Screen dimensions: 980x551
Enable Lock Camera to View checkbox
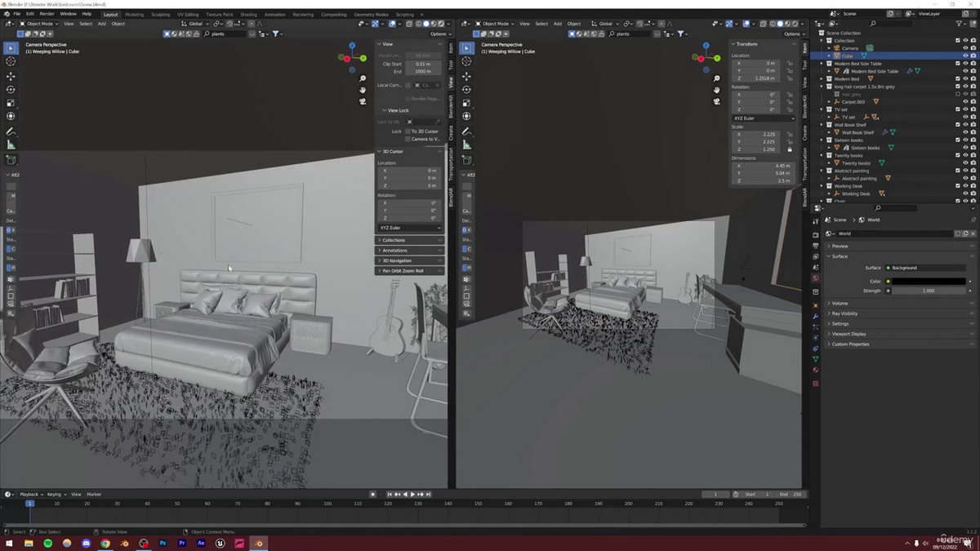[408, 139]
